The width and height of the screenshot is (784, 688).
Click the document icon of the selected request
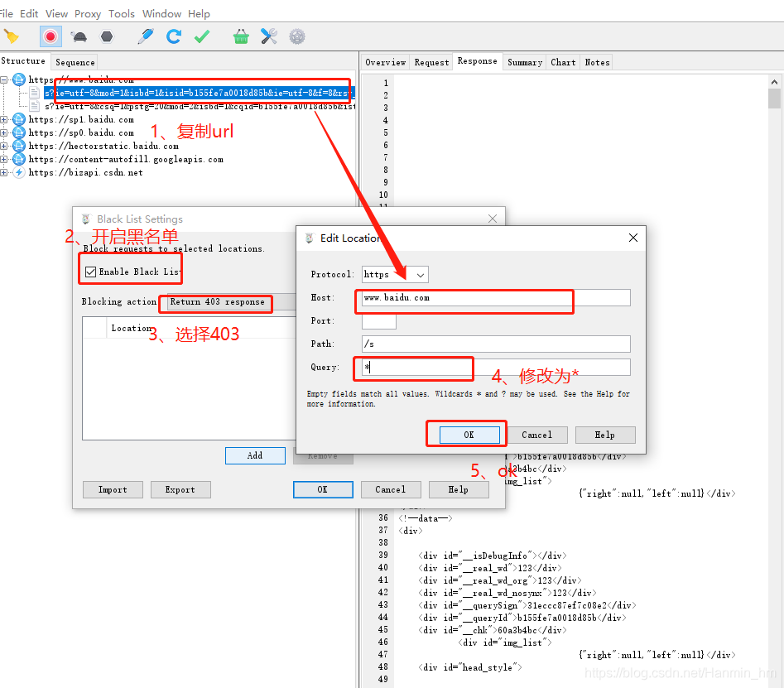tap(35, 93)
